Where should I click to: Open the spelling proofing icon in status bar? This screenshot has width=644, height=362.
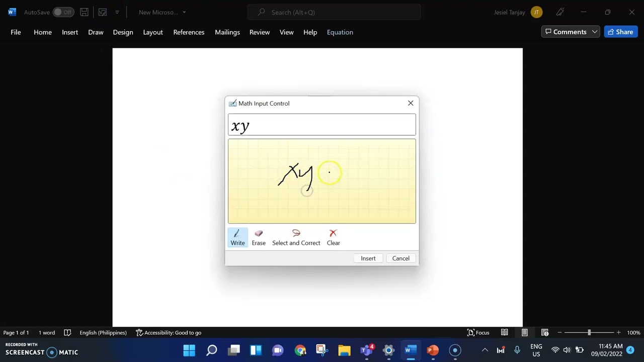(x=67, y=333)
